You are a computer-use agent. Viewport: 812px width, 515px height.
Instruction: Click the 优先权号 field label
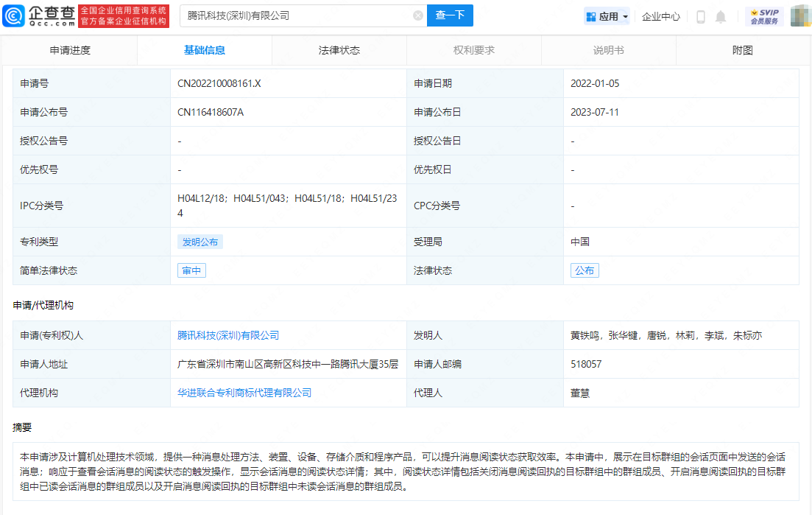click(39, 170)
